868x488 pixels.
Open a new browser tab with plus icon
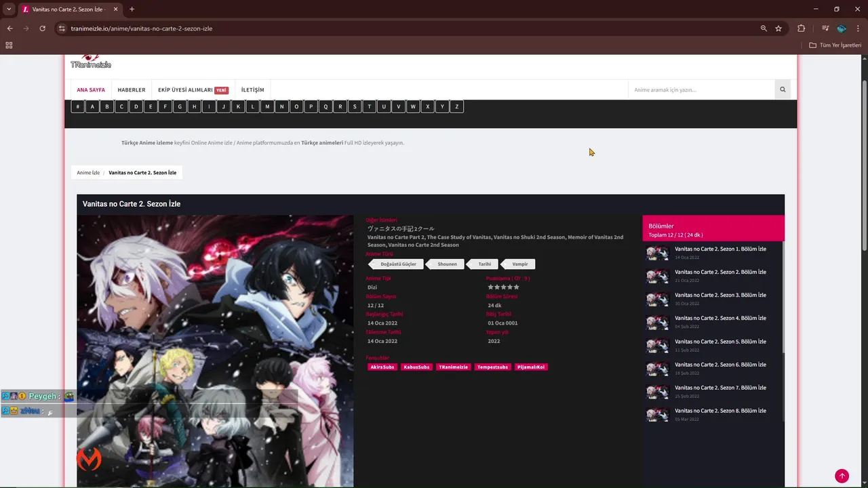[x=132, y=9]
